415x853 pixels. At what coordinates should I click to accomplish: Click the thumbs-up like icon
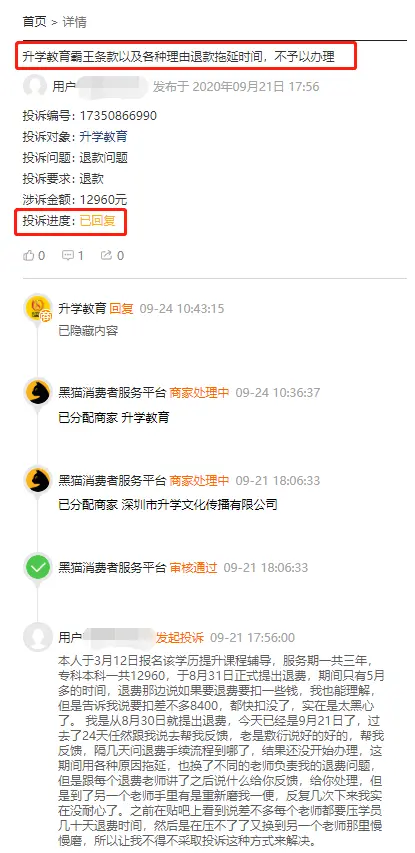pyautogui.click(x=28, y=255)
